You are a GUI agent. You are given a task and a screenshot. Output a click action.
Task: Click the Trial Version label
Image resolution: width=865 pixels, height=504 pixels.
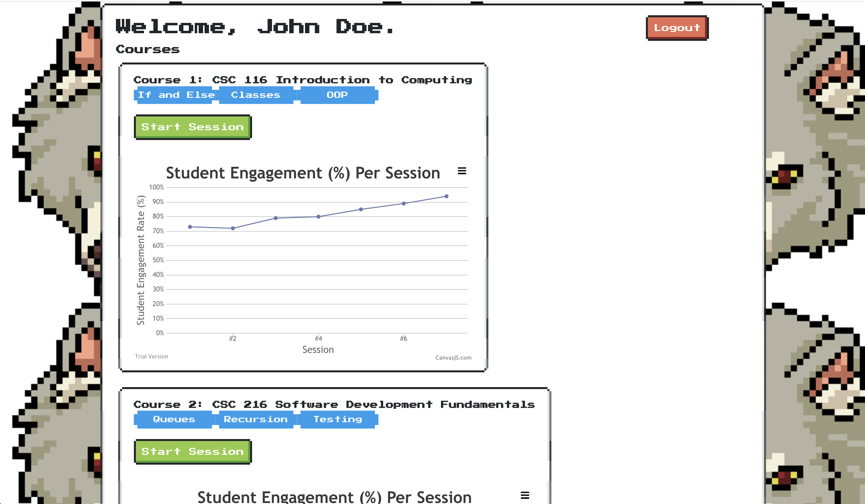click(151, 357)
